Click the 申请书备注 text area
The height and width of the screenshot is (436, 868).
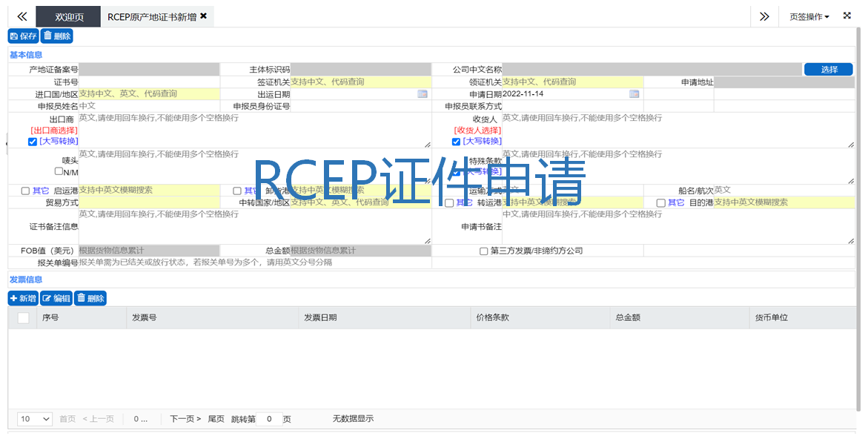coord(678,227)
